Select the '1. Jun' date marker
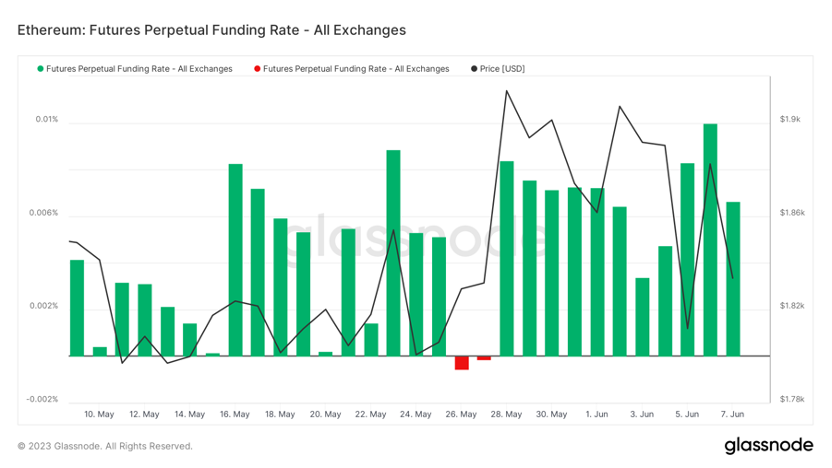The height and width of the screenshot is (468, 832). coord(596,413)
